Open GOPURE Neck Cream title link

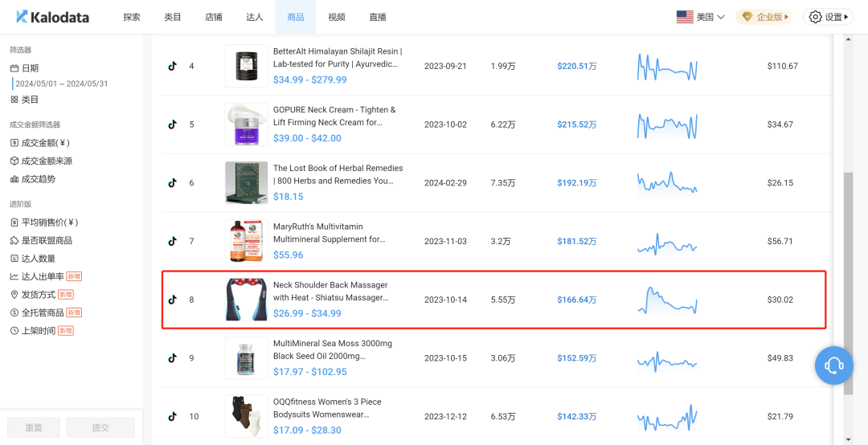(335, 116)
